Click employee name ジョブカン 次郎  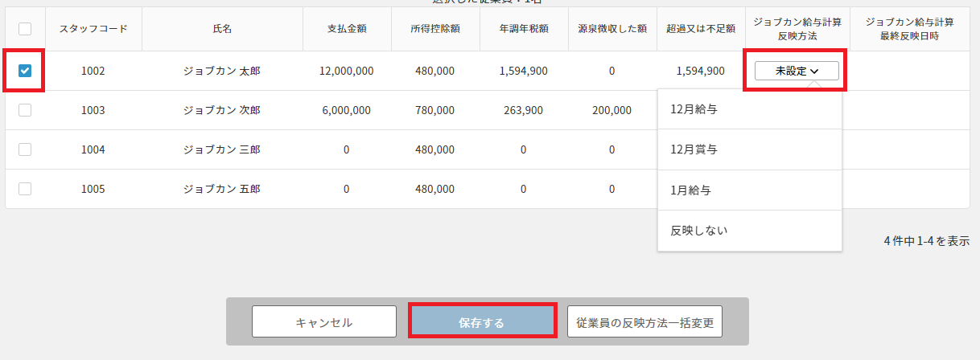point(221,110)
